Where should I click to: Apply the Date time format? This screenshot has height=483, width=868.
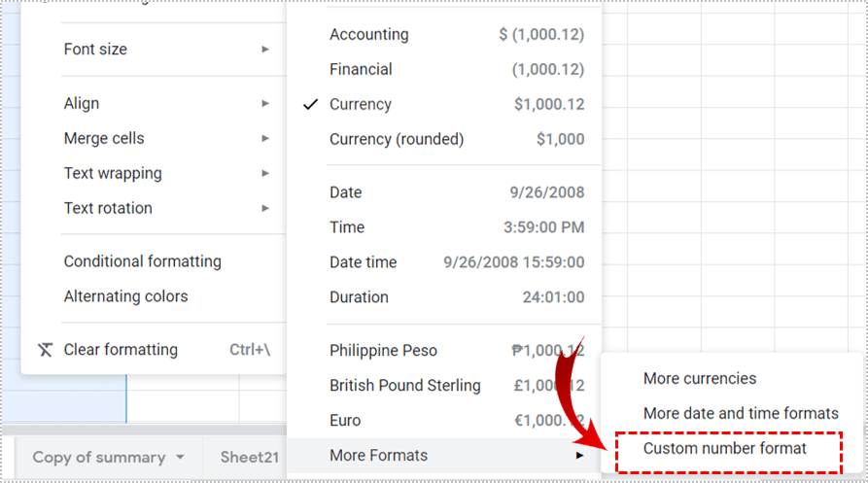363,262
